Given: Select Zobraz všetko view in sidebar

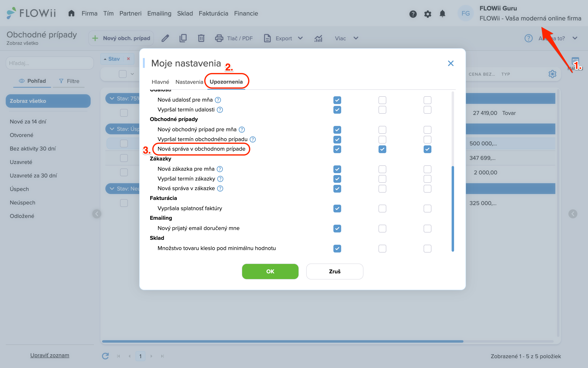Looking at the screenshot, I should click(x=48, y=101).
